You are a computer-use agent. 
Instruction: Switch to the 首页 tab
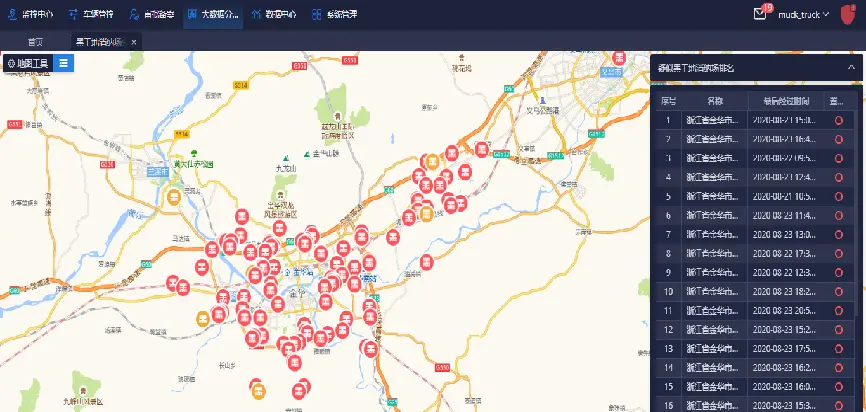(35, 42)
